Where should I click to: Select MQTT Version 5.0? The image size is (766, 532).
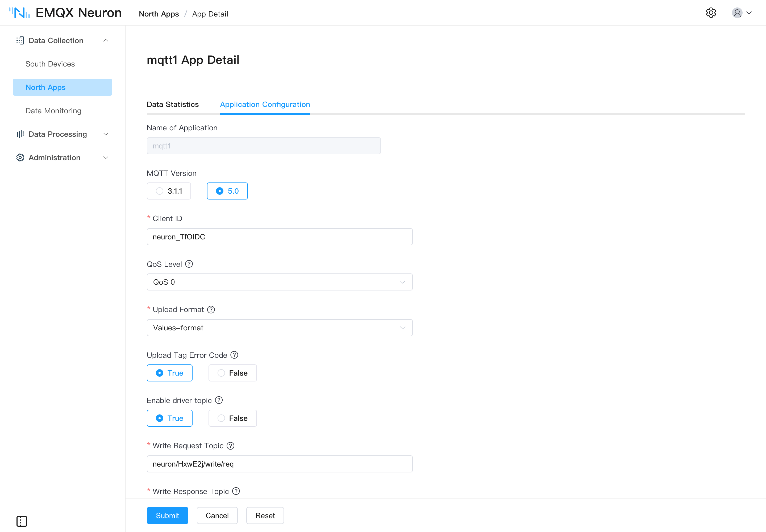227,191
